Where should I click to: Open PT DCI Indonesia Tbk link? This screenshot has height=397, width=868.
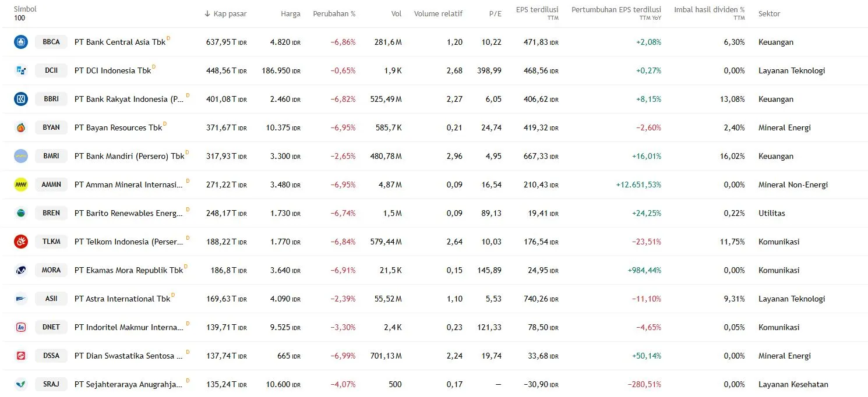113,70
